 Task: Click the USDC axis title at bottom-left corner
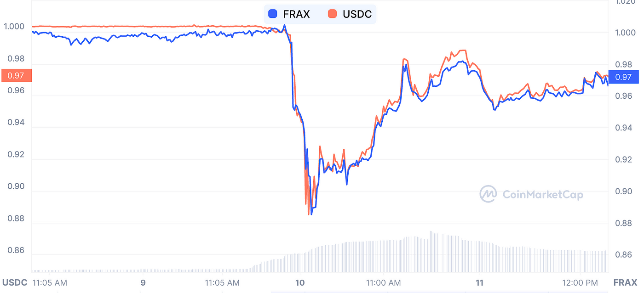point(15,282)
